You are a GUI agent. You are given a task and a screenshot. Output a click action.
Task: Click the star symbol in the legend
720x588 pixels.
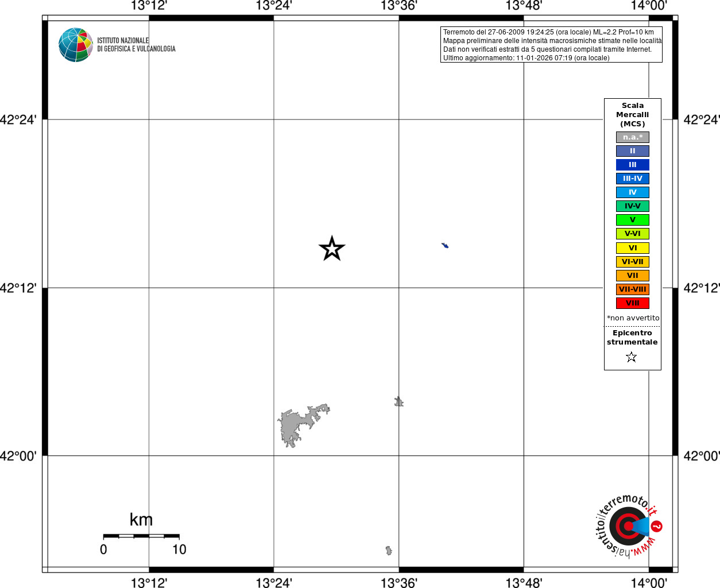pos(632,357)
